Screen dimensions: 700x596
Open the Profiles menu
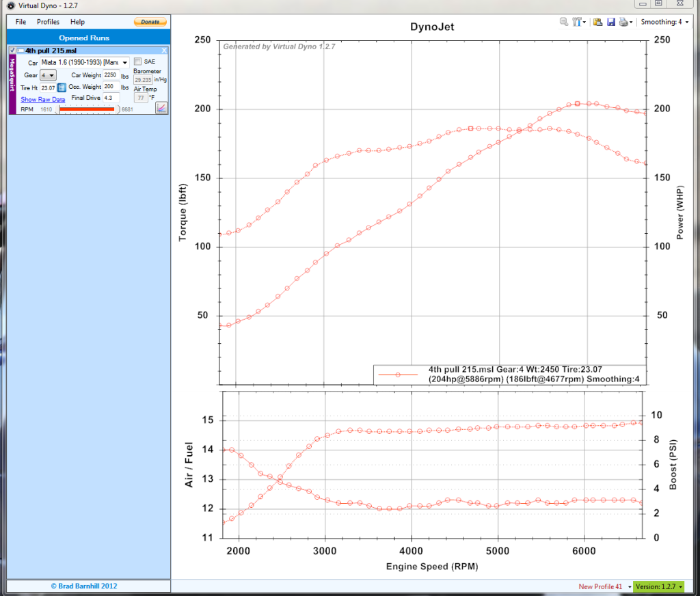tap(48, 22)
